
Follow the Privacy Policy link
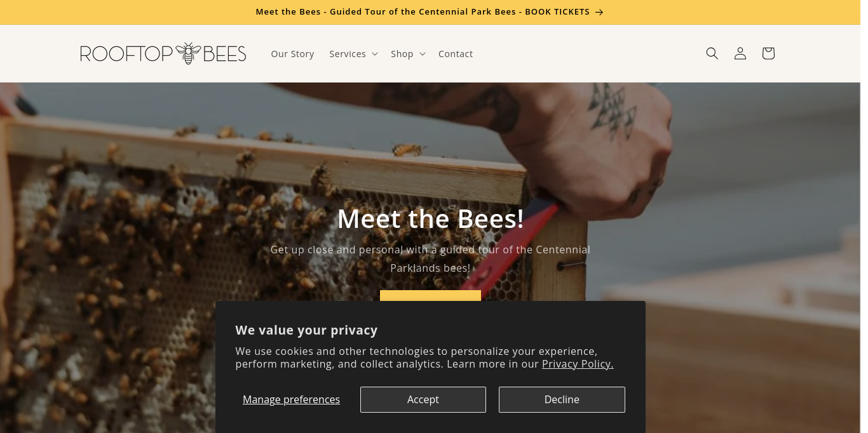[577, 364]
